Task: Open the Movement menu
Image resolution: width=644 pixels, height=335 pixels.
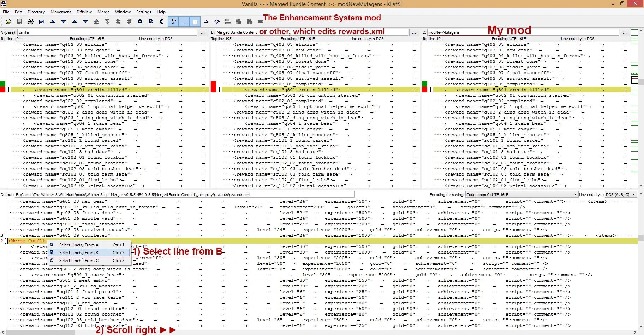Action: coord(61,12)
